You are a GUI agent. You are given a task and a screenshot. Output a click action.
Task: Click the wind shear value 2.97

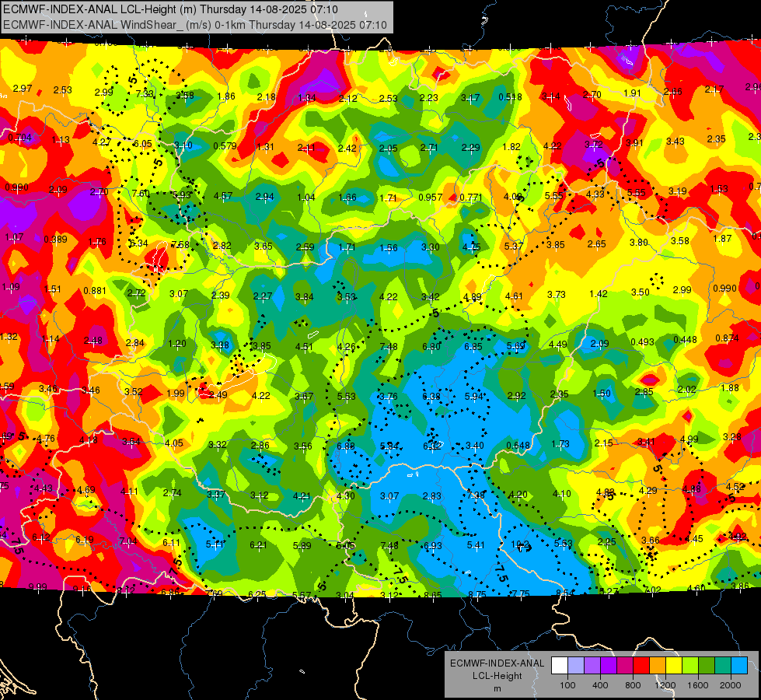point(23,89)
